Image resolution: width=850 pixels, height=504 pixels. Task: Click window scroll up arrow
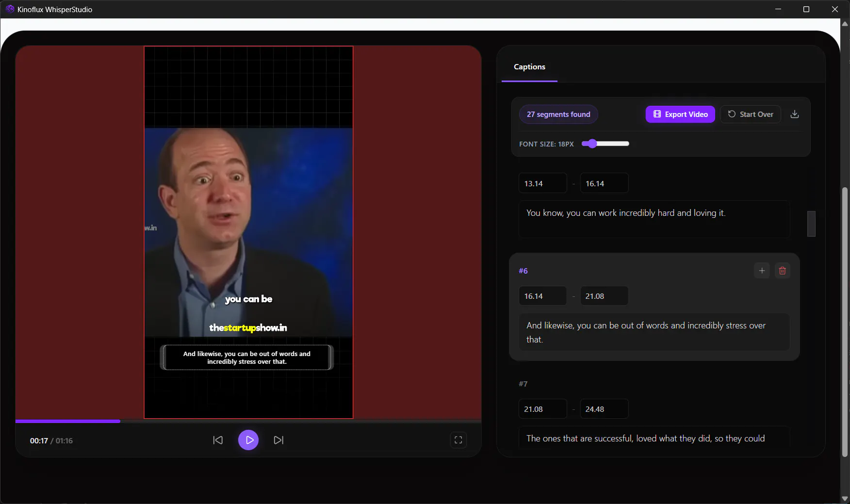[x=845, y=23]
